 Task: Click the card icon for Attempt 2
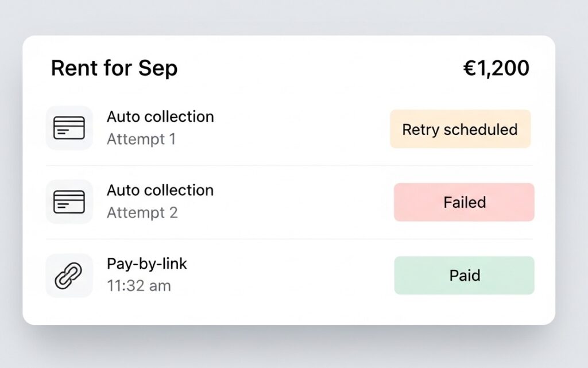[69, 202]
